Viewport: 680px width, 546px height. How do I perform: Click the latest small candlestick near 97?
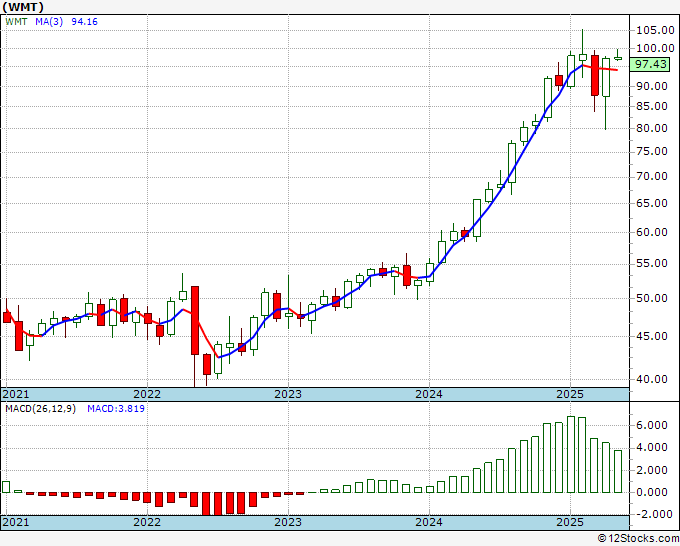[x=618, y=59]
